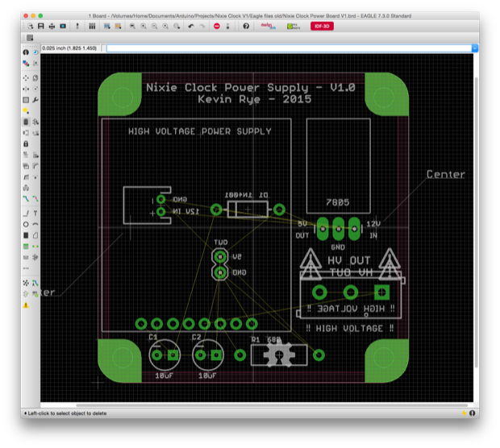Run a ULP via the ULP icon
Image resolution: width=500 pixels, height=448 pixels.
point(118,26)
